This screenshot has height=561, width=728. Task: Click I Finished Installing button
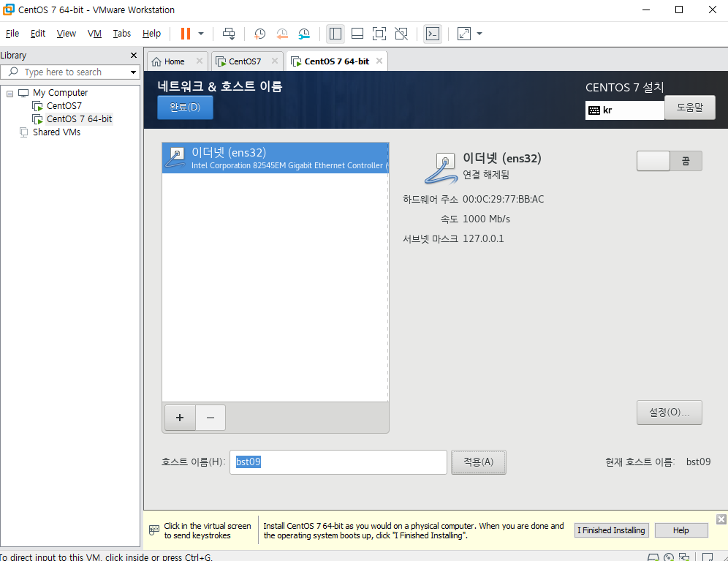611,530
